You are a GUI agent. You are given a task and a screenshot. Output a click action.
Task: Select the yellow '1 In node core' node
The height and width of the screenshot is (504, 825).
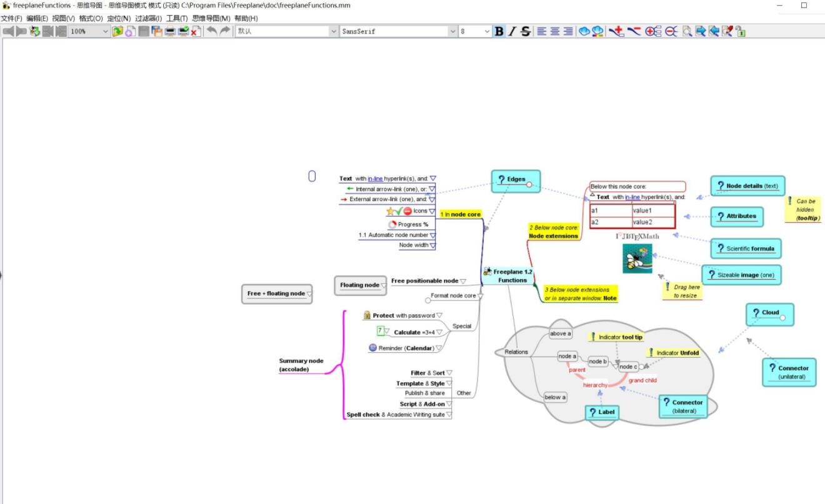(x=461, y=214)
